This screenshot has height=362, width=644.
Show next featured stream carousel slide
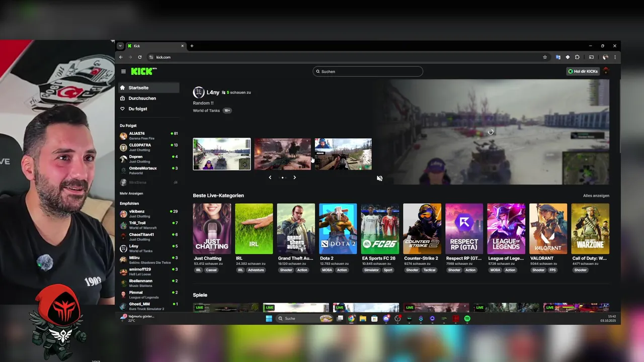pos(294,177)
